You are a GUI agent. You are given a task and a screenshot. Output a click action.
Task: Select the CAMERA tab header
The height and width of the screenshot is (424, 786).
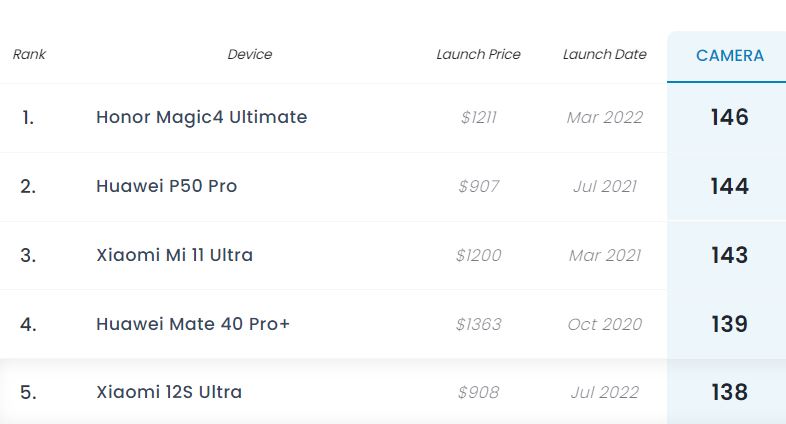point(729,56)
